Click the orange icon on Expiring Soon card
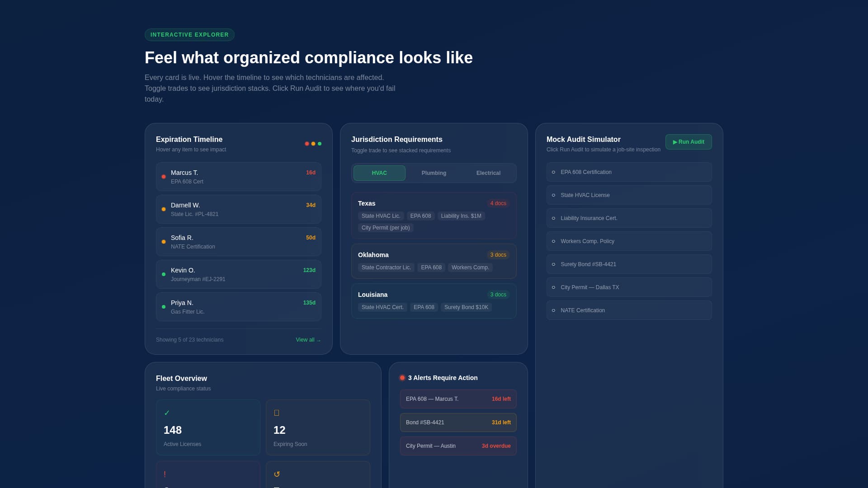The image size is (868, 488). tap(277, 413)
